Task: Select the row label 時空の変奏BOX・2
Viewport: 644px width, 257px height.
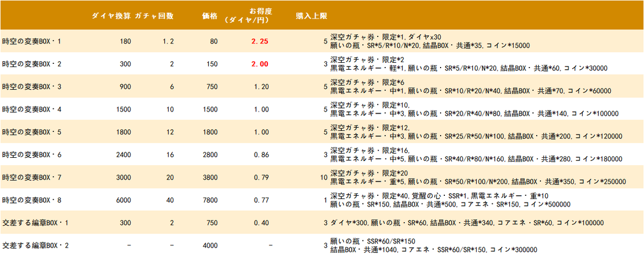Action: (32, 64)
